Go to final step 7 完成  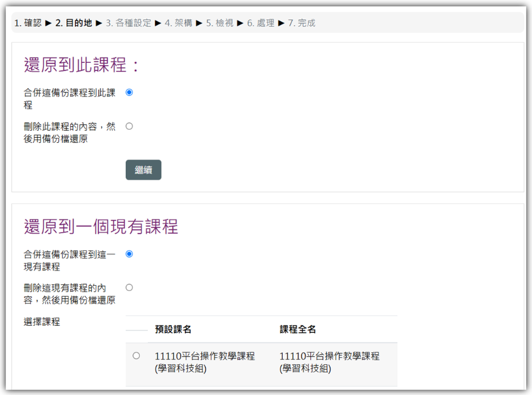[x=301, y=23]
